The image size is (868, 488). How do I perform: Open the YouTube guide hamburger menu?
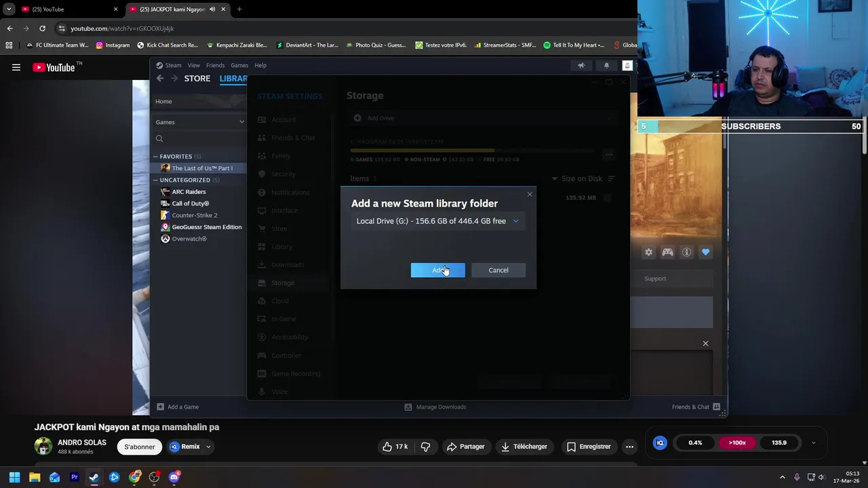click(x=16, y=67)
